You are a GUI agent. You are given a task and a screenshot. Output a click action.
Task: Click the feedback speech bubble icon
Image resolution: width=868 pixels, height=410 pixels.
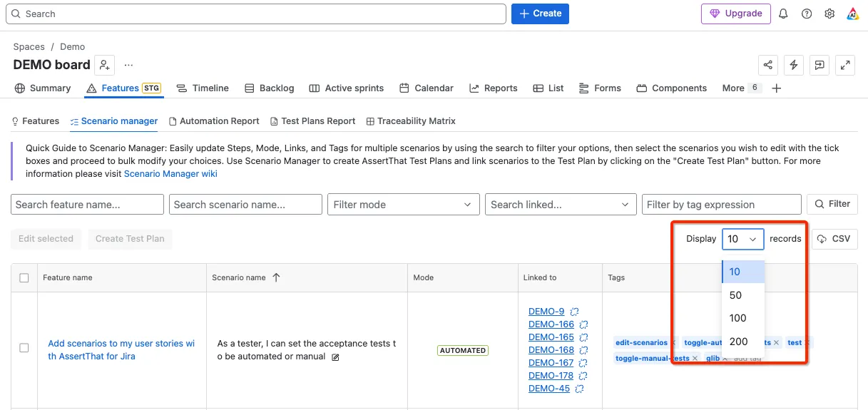click(x=820, y=65)
